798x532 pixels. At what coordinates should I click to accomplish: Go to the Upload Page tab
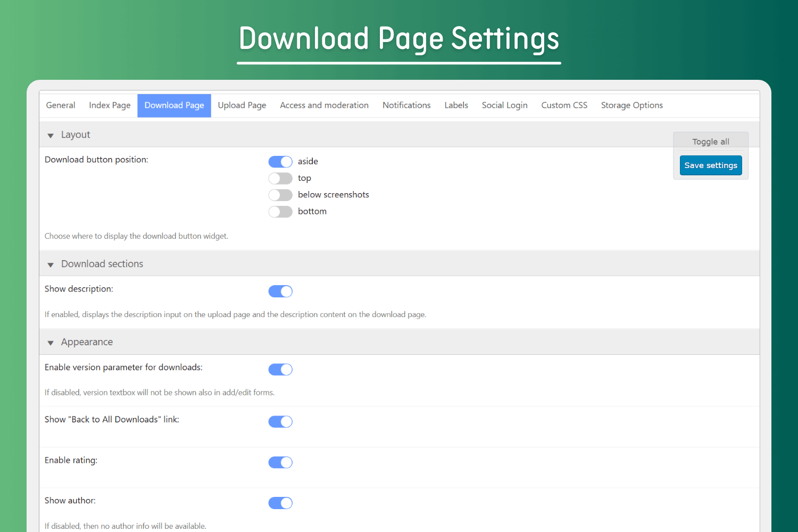click(242, 105)
